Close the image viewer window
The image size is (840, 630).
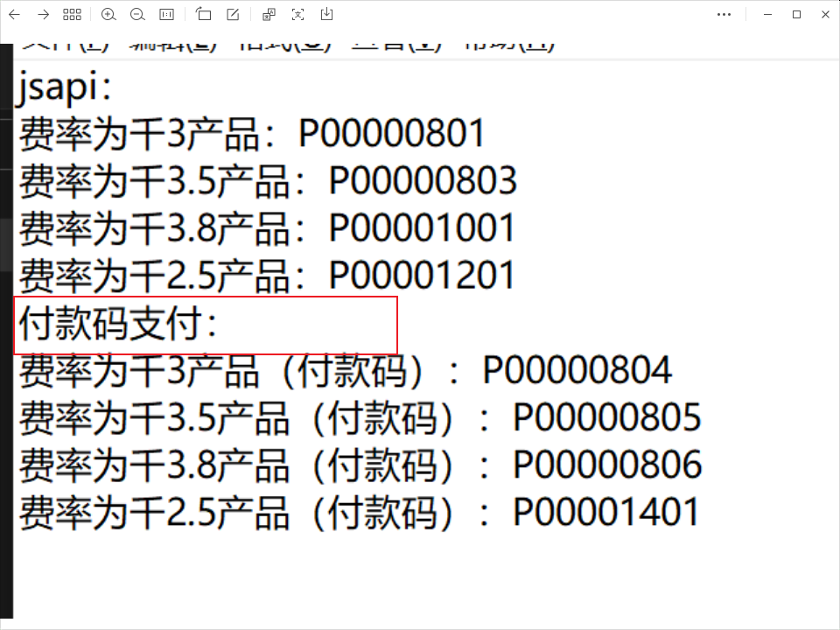click(x=824, y=14)
